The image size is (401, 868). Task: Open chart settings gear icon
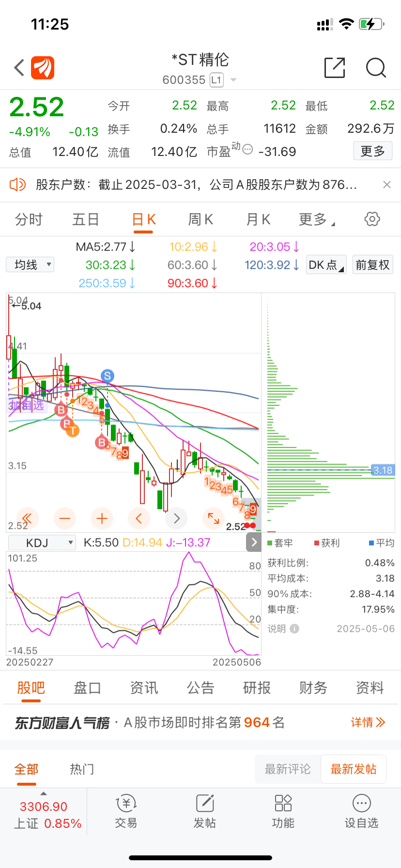pos(372,219)
